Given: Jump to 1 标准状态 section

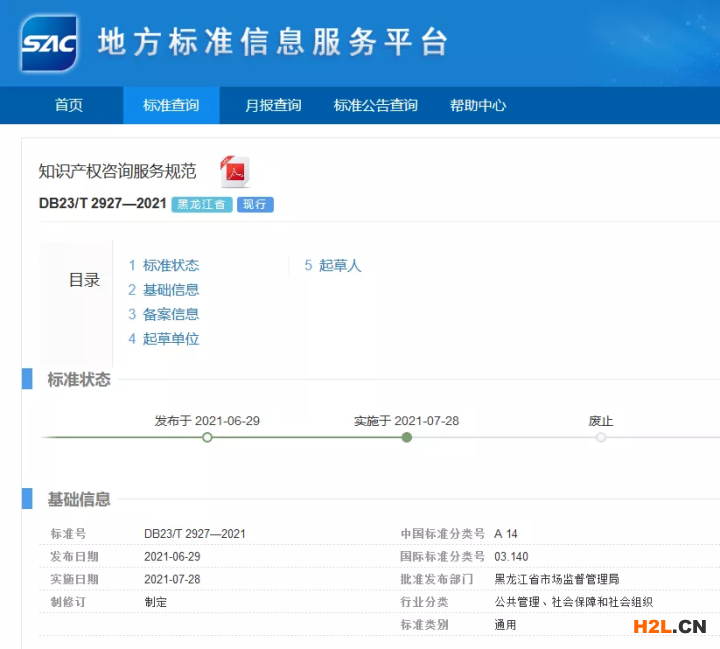Looking at the screenshot, I should [x=163, y=265].
